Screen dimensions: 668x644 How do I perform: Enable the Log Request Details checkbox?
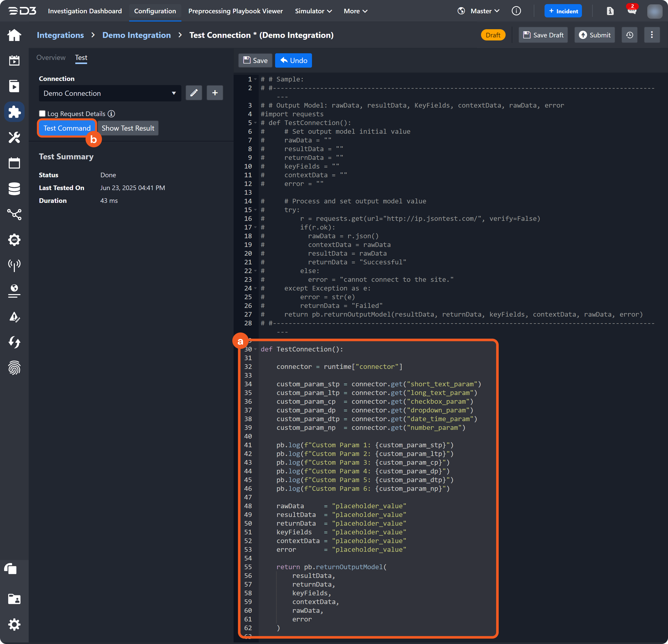point(42,113)
